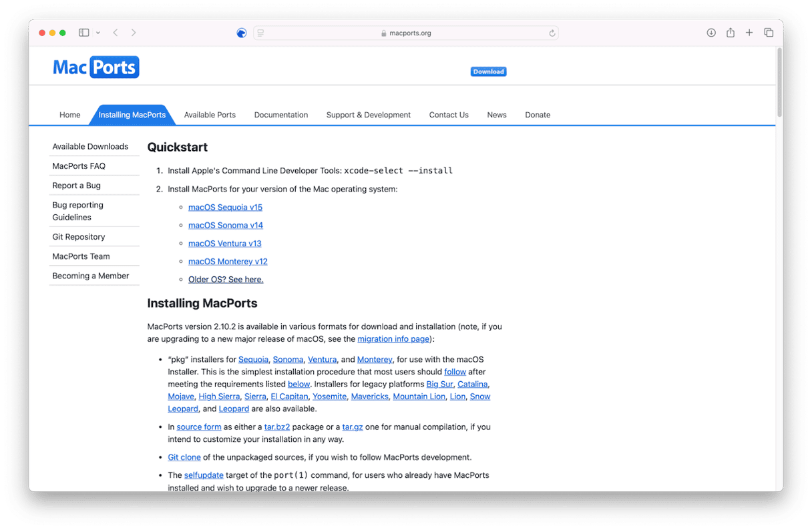Select the Installing MacPorts tab
812x530 pixels.
(x=132, y=115)
